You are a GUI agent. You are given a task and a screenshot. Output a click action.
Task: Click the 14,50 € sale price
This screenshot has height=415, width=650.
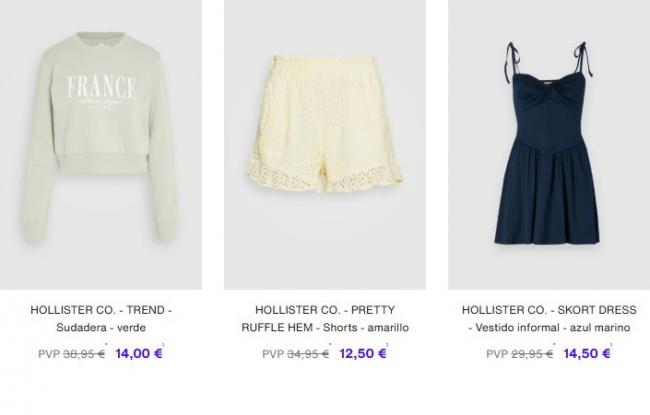click(x=587, y=354)
